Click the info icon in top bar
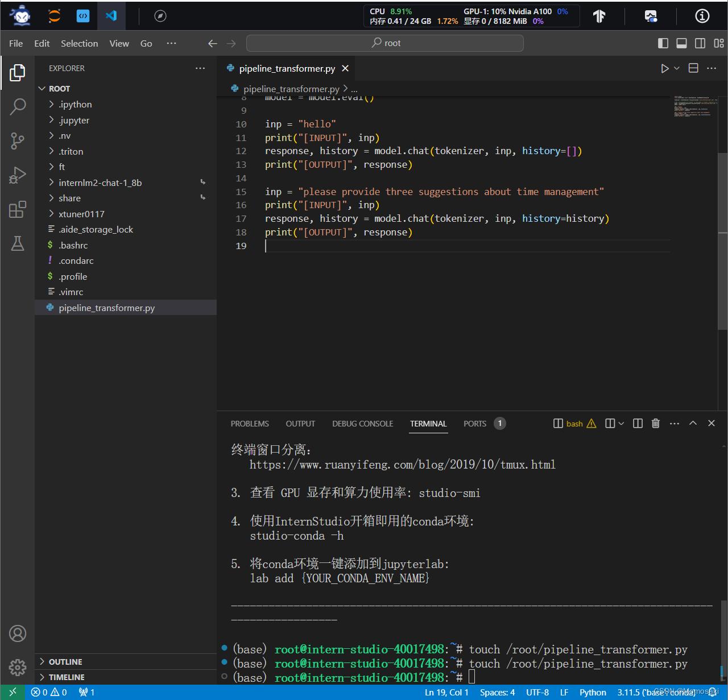Image resolution: width=728 pixels, height=700 pixels. coord(702,16)
